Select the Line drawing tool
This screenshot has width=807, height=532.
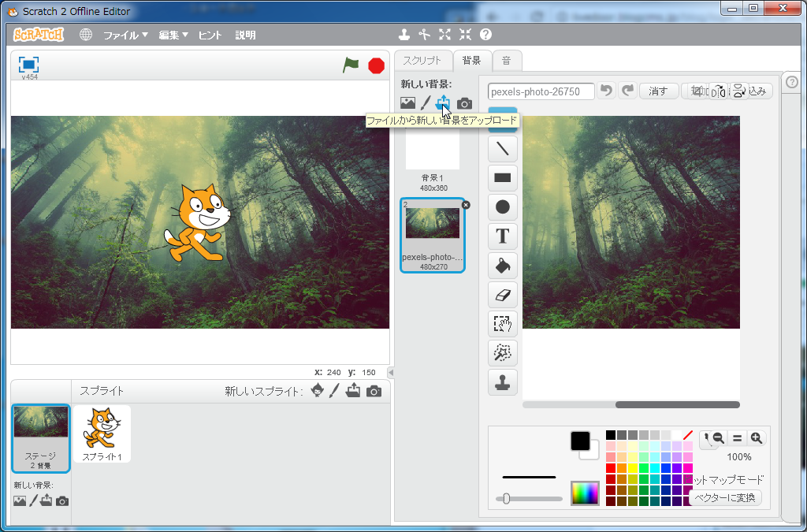pyautogui.click(x=502, y=149)
